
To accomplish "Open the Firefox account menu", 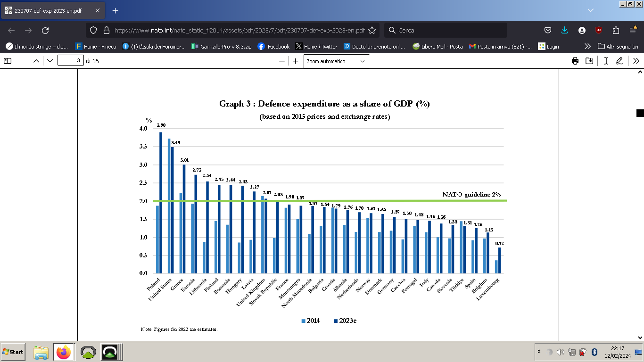I will [582, 30].
